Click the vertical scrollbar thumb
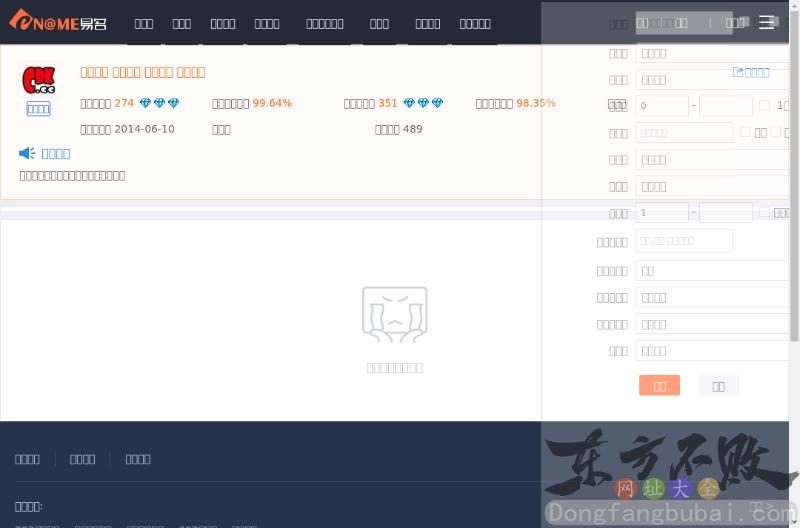Image resolution: width=800 pixels, height=528 pixels. [x=794, y=176]
